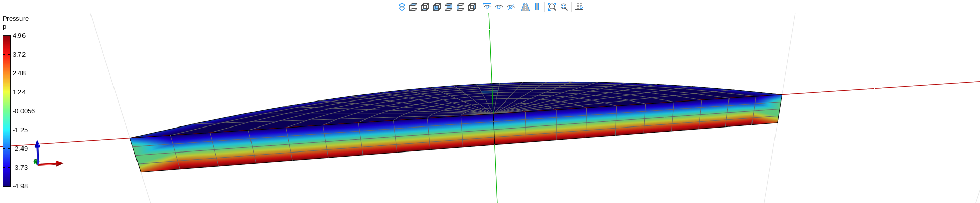Image resolution: width=980 pixels, height=203 pixels.
Task: Click the legend value 2.48
Action: point(19,73)
